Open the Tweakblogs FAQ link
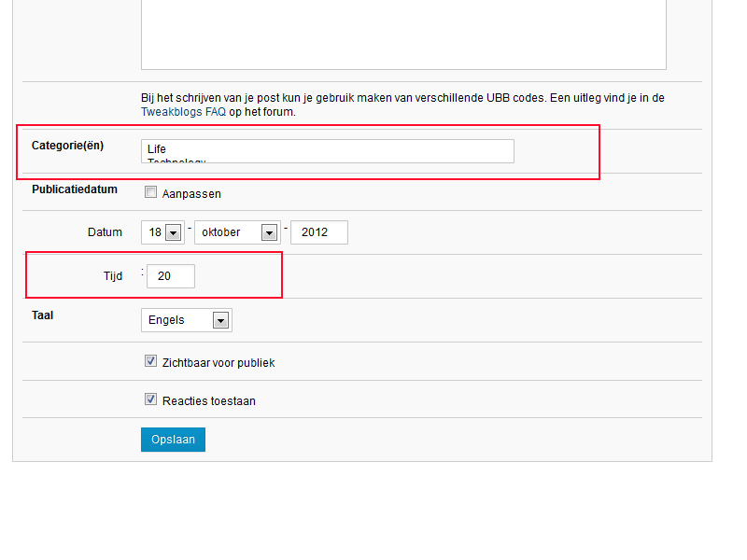The width and height of the screenshot is (747, 560). 183,112
